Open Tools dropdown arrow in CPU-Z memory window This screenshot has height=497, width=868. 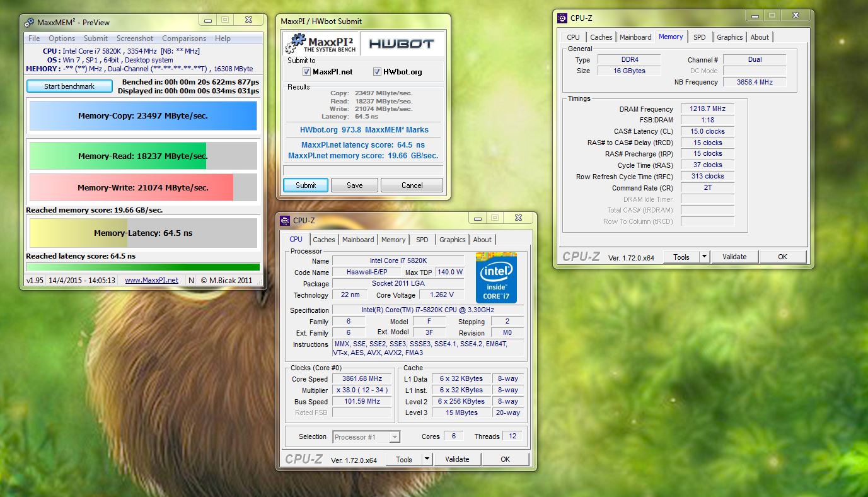[705, 257]
